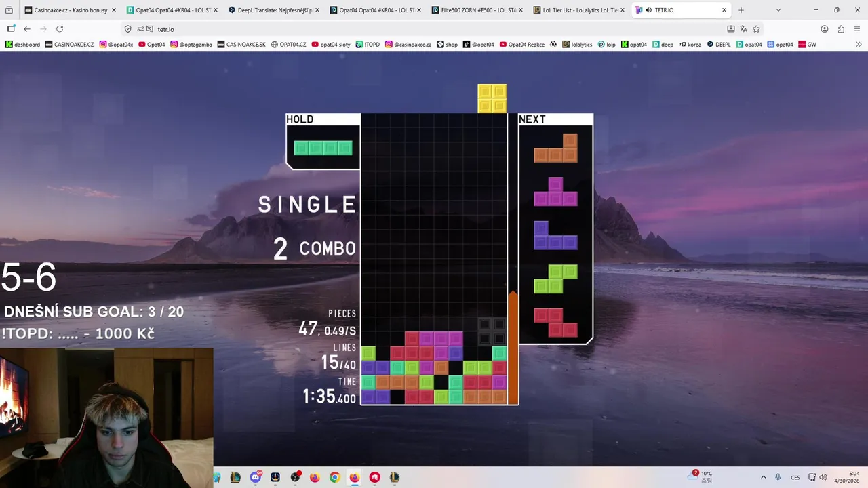Screen dimensions: 868x488
Task: Open the tab list icon in the title bar
Action: [9, 10]
